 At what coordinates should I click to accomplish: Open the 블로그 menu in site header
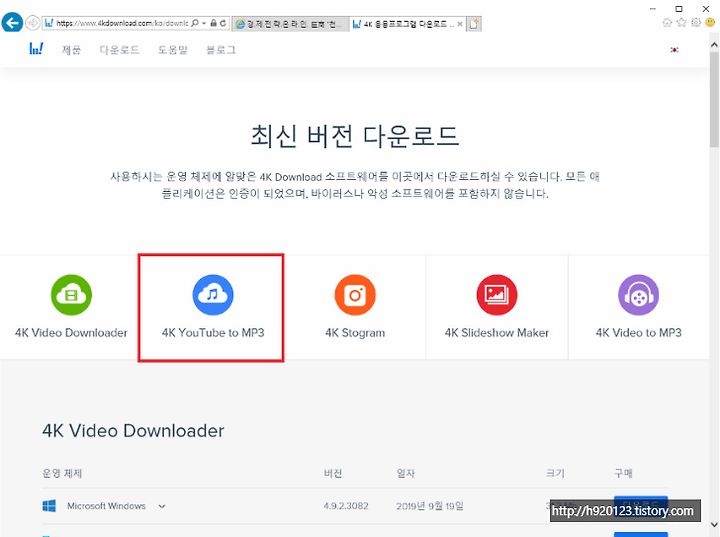(221, 50)
